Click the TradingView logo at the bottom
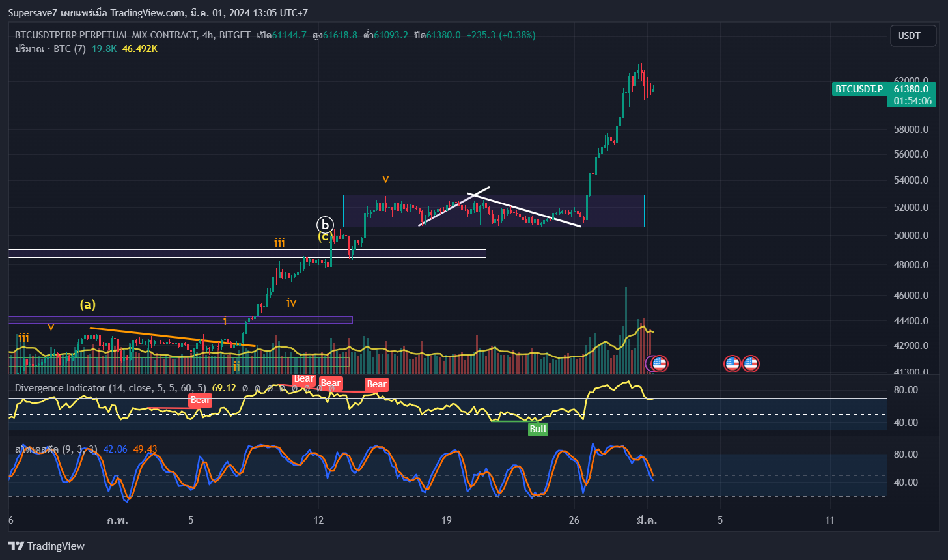 point(46,546)
